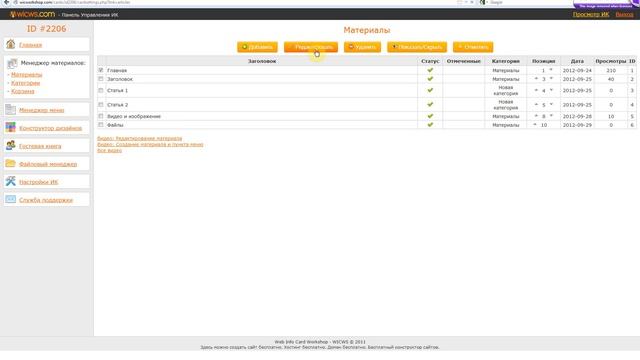
Task: Move Заголовок up with position arrow
Action: [536, 79]
